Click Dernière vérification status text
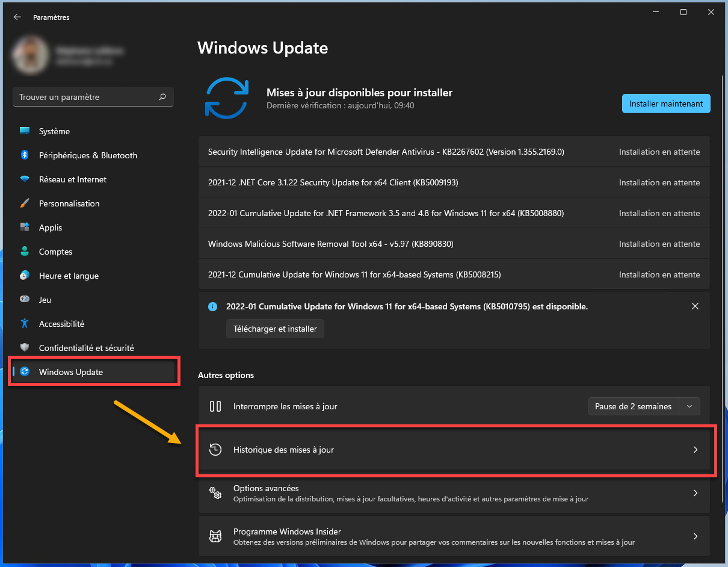Viewport: 728px width, 567px height. click(340, 105)
